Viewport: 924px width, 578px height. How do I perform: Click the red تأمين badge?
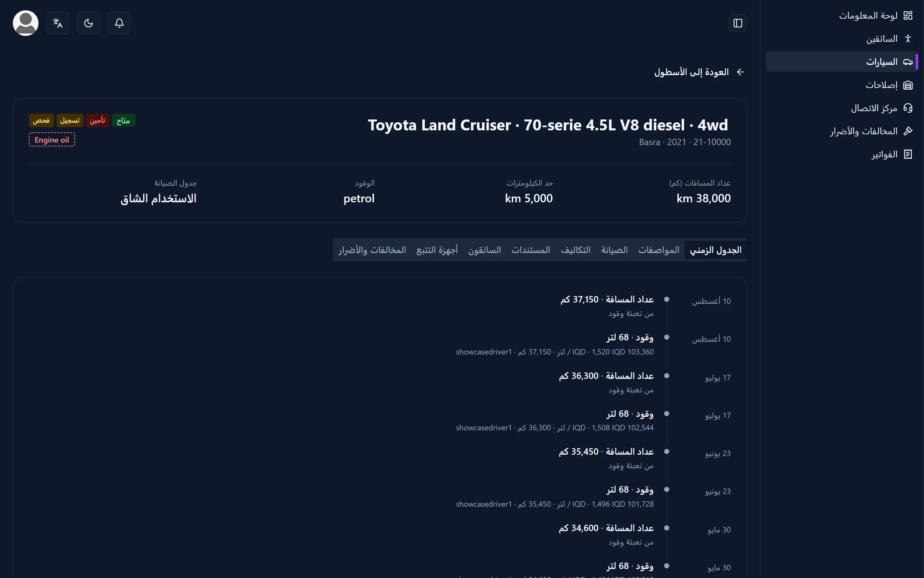(97, 121)
